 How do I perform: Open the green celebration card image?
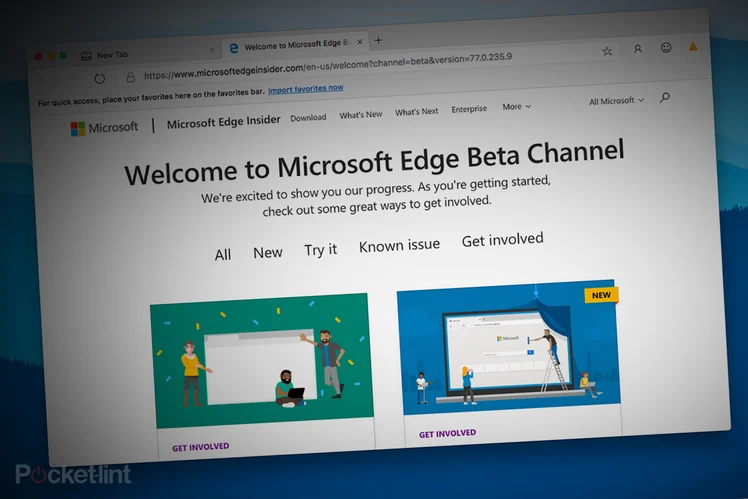coord(262,361)
